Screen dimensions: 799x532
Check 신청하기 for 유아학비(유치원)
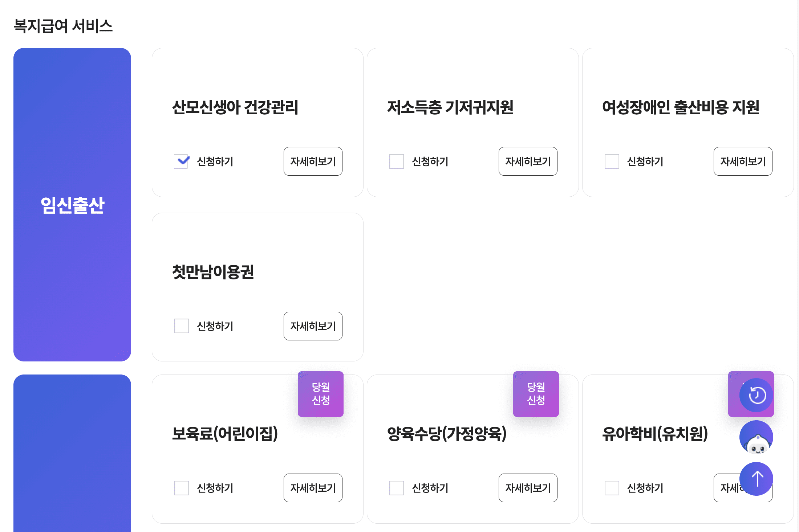(612, 488)
